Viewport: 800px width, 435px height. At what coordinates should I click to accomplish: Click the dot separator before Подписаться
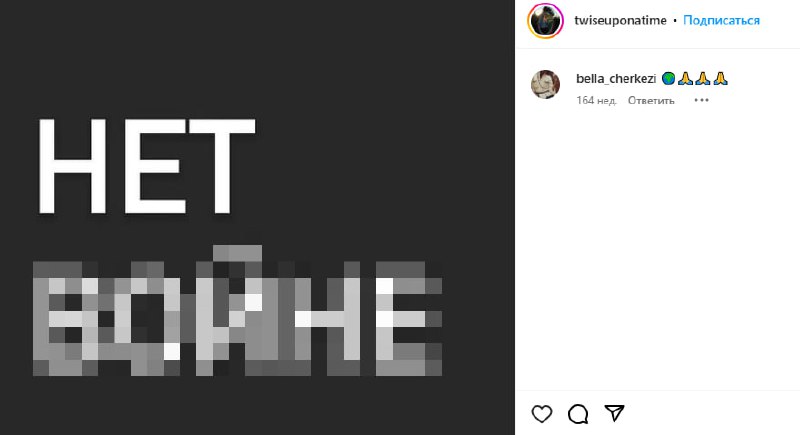pyautogui.click(x=676, y=20)
